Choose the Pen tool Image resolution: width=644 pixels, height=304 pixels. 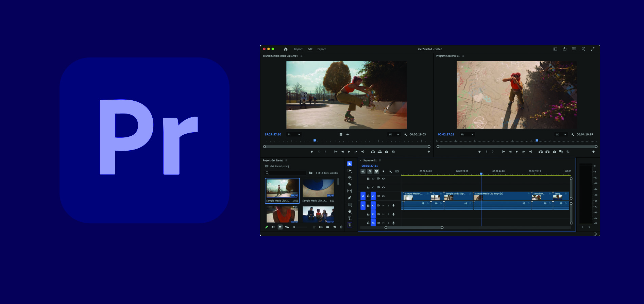(350, 198)
